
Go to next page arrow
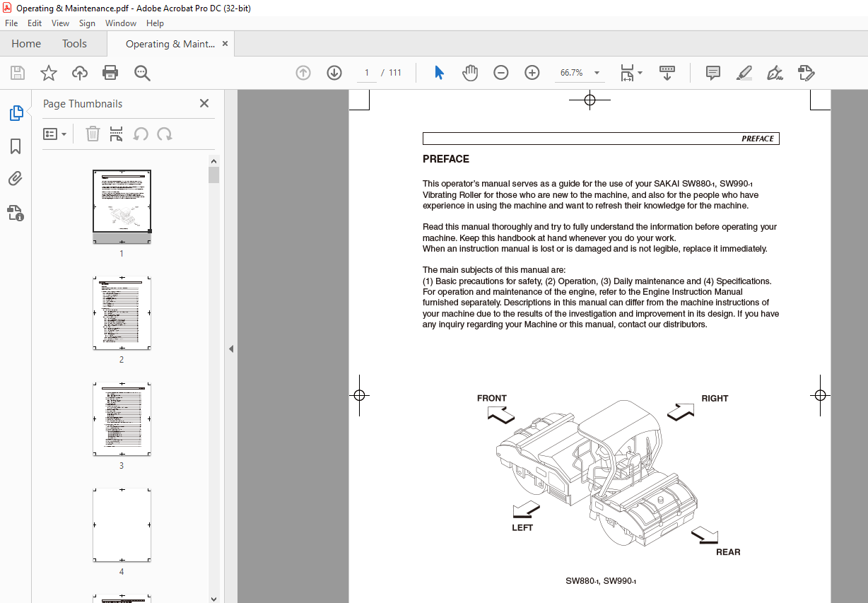334,73
